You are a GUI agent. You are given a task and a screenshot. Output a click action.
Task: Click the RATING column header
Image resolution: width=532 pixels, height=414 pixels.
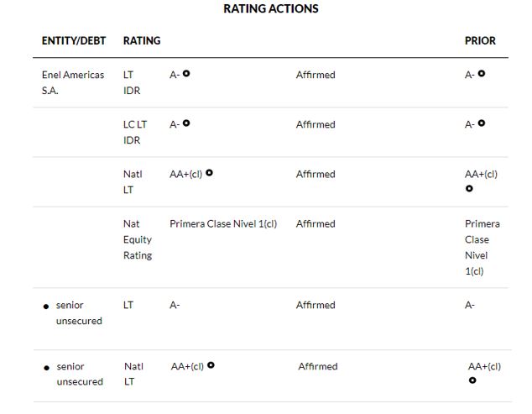pos(142,40)
